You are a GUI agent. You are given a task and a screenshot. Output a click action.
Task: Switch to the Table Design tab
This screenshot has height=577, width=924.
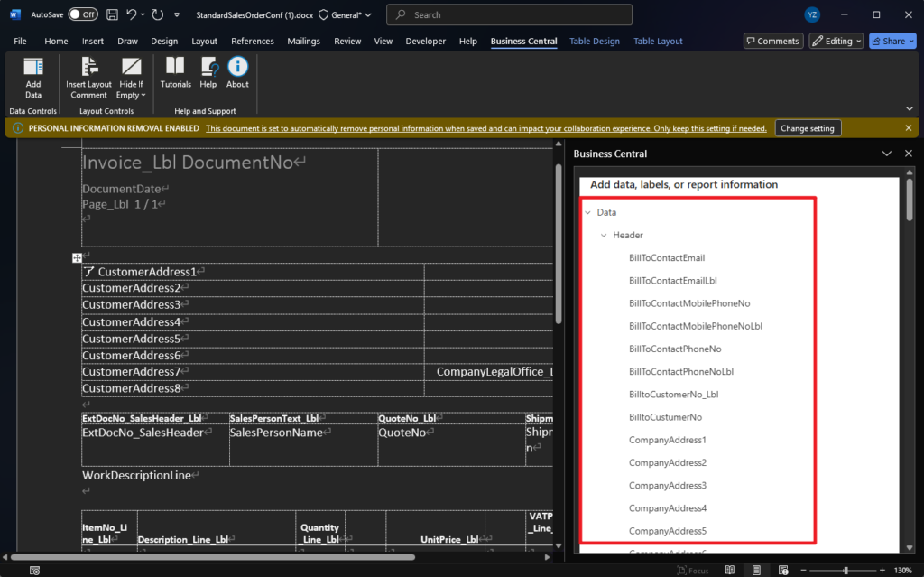click(x=594, y=41)
